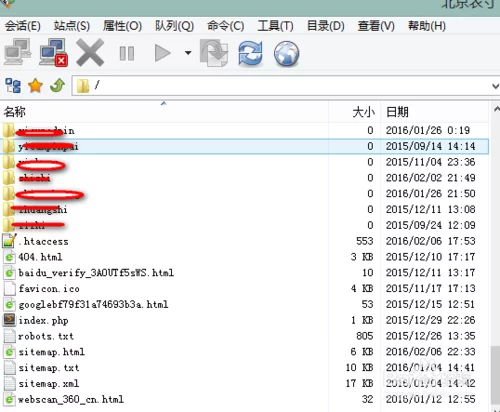Viewport: 500px width, 412px height.
Task: Click the favicon.ico blank file icon
Action: 10,288
